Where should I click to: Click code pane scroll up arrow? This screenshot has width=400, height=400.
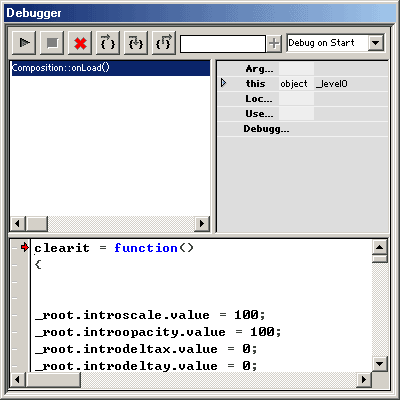(x=380, y=247)
